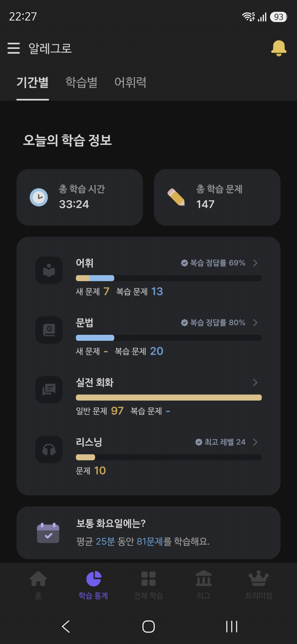Open the hamburger menu icon
297x644 pixels.
coord(13,48)
